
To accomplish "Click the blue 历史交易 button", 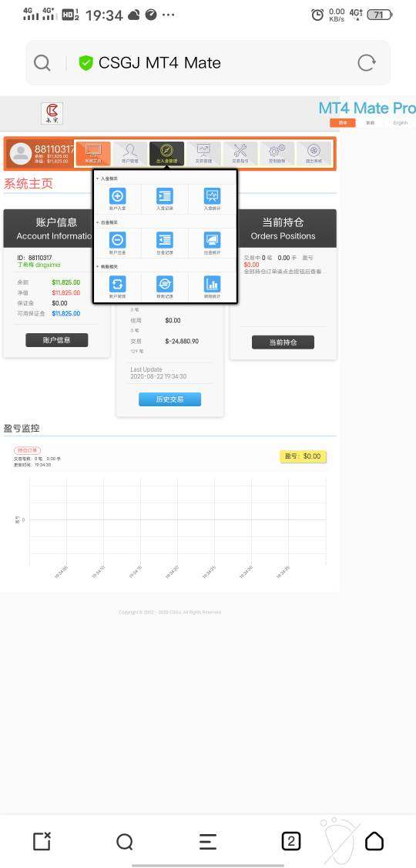I will tap(169, 399).
